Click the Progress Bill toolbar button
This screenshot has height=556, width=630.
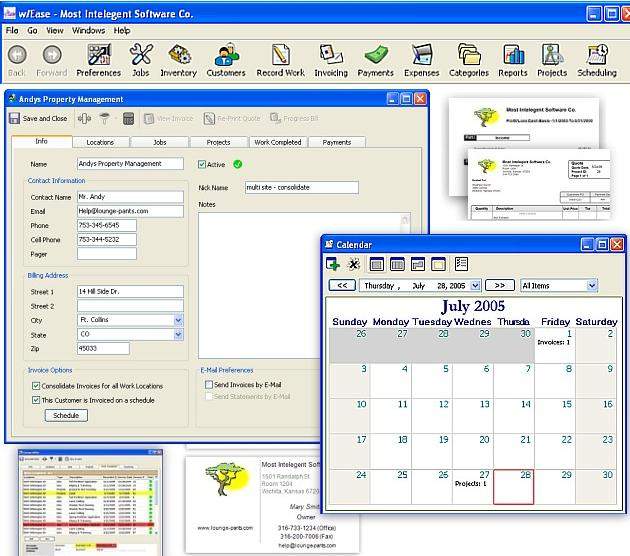tap(294, 118)
